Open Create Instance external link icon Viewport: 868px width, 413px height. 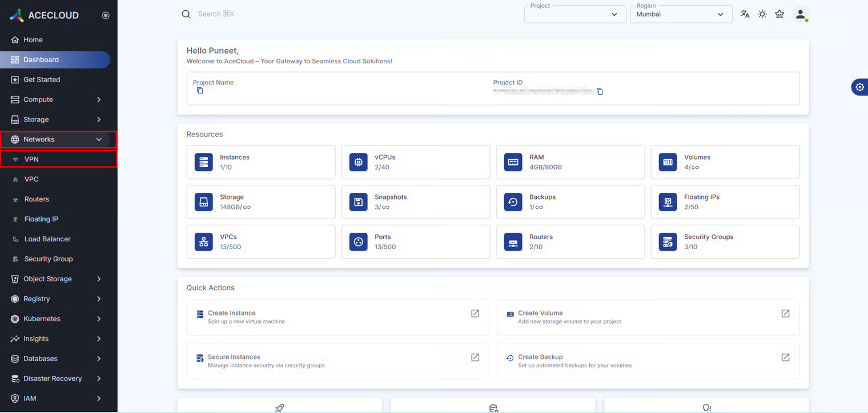click(x=475, y=313)
